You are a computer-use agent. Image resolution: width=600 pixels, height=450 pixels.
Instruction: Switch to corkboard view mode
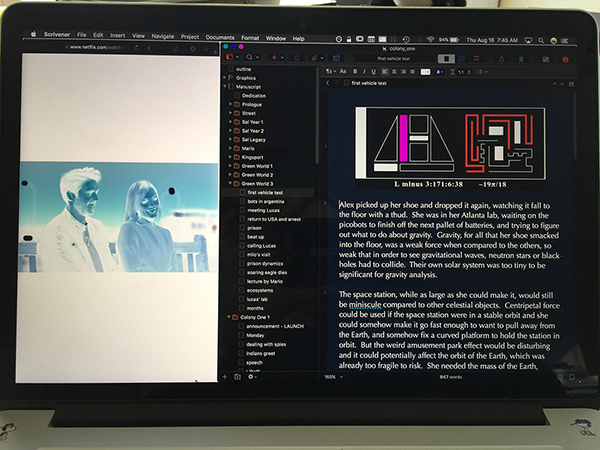pos(462,59)
